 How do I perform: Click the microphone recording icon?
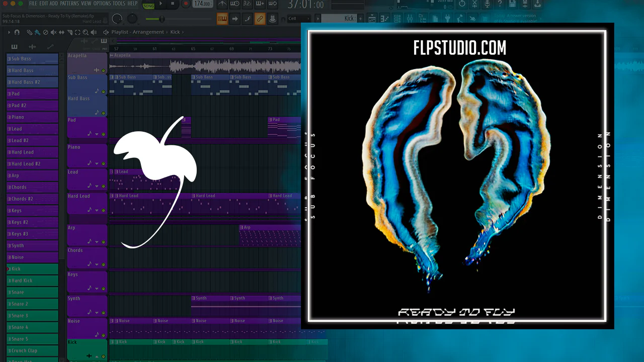click(x=487, y=4)
